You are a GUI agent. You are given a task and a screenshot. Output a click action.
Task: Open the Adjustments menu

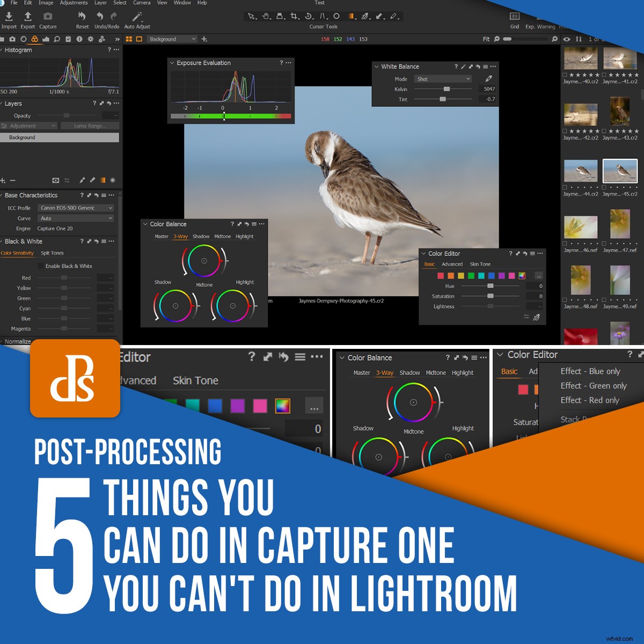(74, 3)
